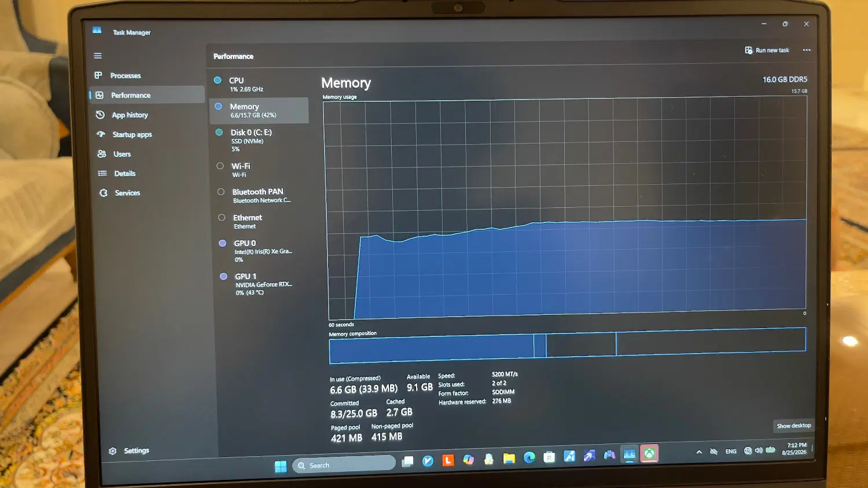Select the Ethernet performance entry

point(262,222)
